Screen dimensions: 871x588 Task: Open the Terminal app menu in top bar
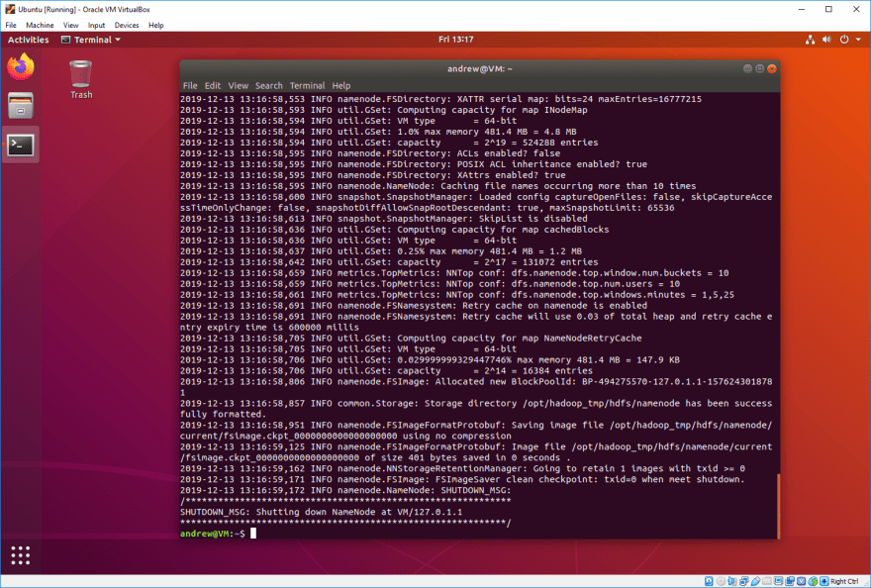coord(90,40)
